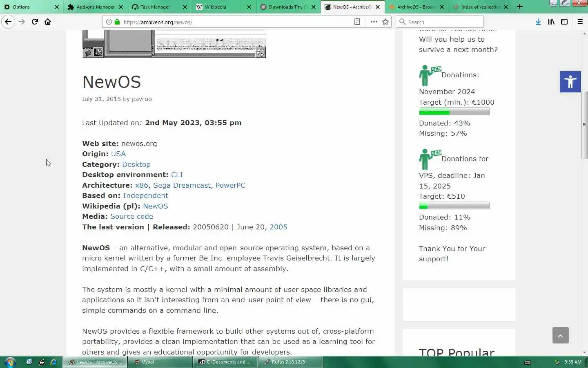Click the newos.org web site text

click(x=139, y=144)
